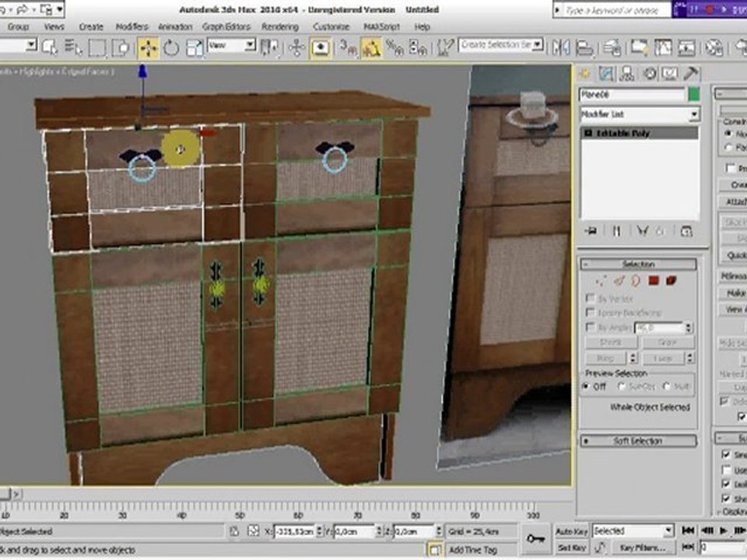Screen dimensions: 747x560
Task: Pick the Rectangular Selection Region tool
Action: tap(97, 48)
